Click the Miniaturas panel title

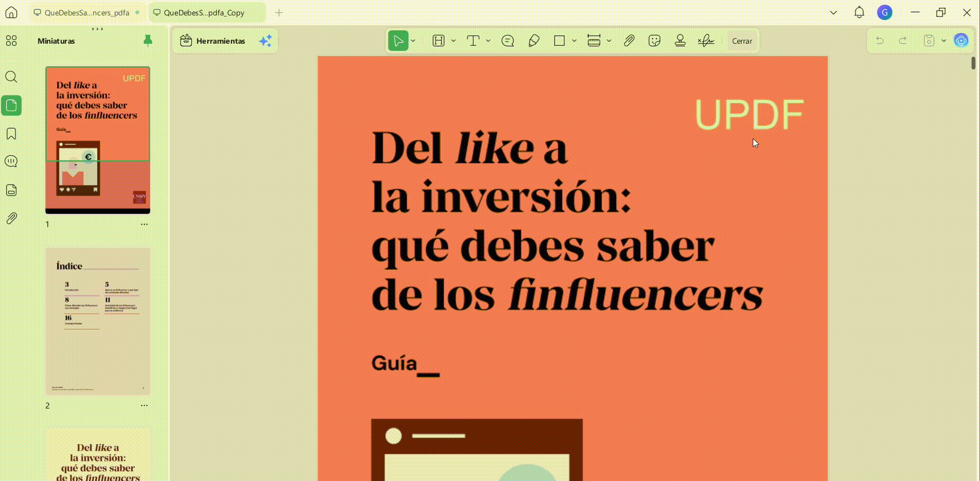click(56, 41)
